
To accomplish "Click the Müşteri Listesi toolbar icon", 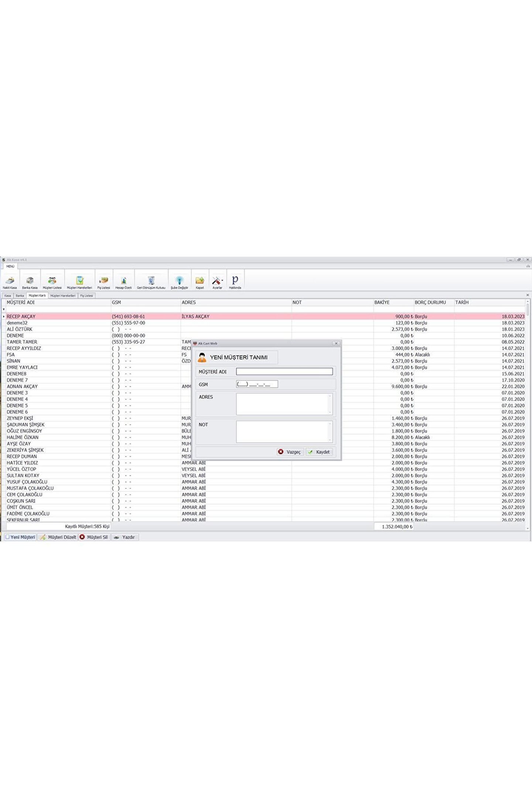I will [52, 282].
